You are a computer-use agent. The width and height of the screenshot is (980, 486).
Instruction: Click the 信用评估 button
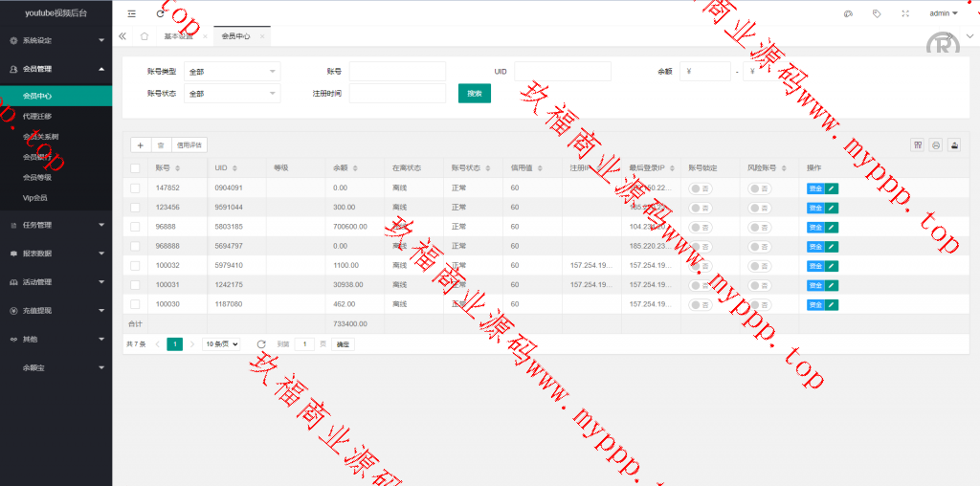pos(189,145)
